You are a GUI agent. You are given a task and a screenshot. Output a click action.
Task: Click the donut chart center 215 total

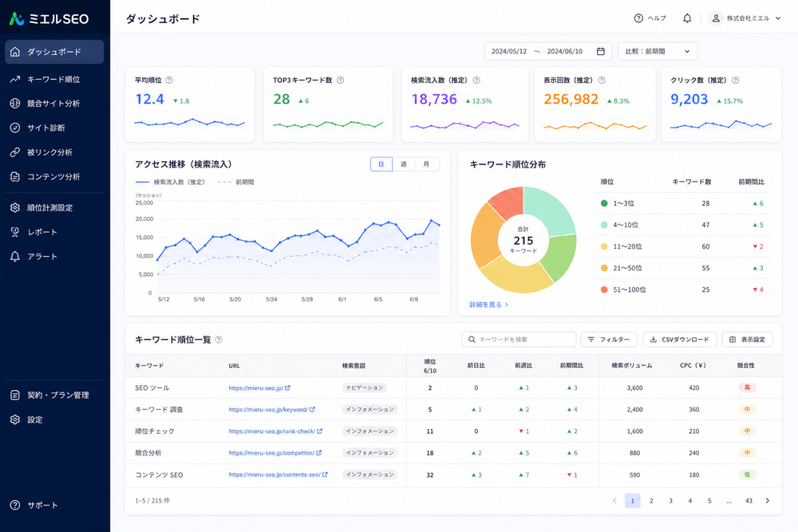[523, 240]
